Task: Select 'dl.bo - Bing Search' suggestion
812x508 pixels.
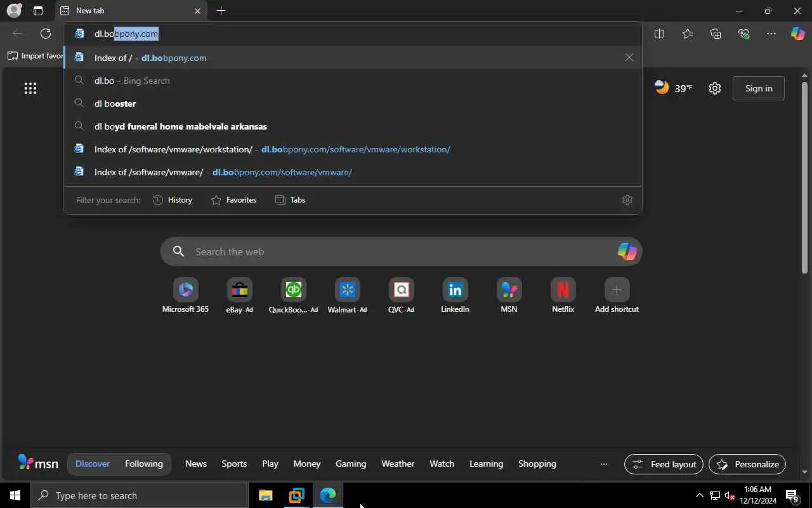Action: (x=352, y=81)
